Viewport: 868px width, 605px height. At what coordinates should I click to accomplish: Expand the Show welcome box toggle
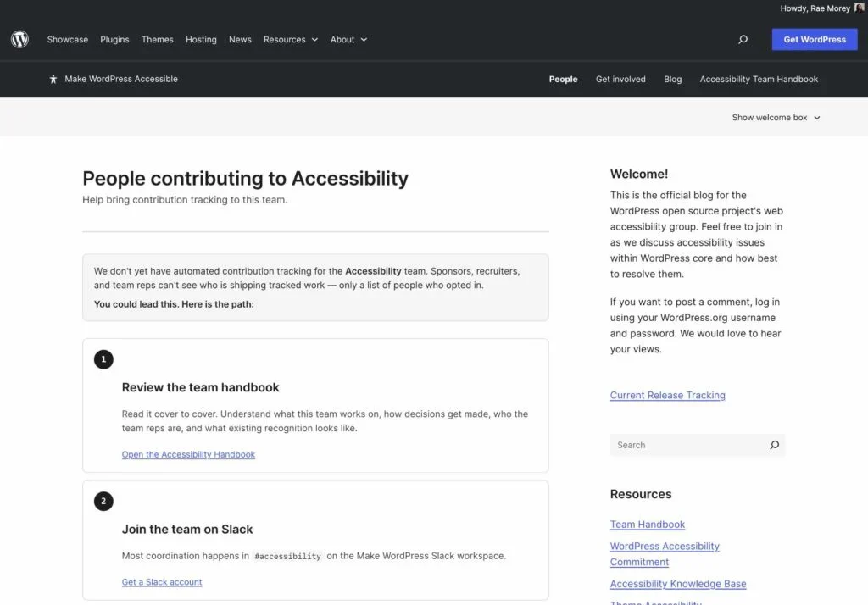tap(776, 117)
